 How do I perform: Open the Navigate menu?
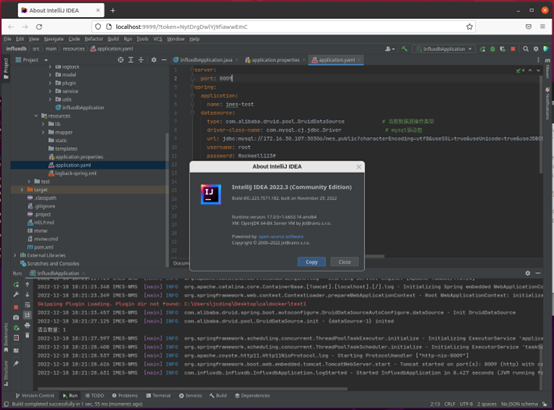click(x=54, y=39)
